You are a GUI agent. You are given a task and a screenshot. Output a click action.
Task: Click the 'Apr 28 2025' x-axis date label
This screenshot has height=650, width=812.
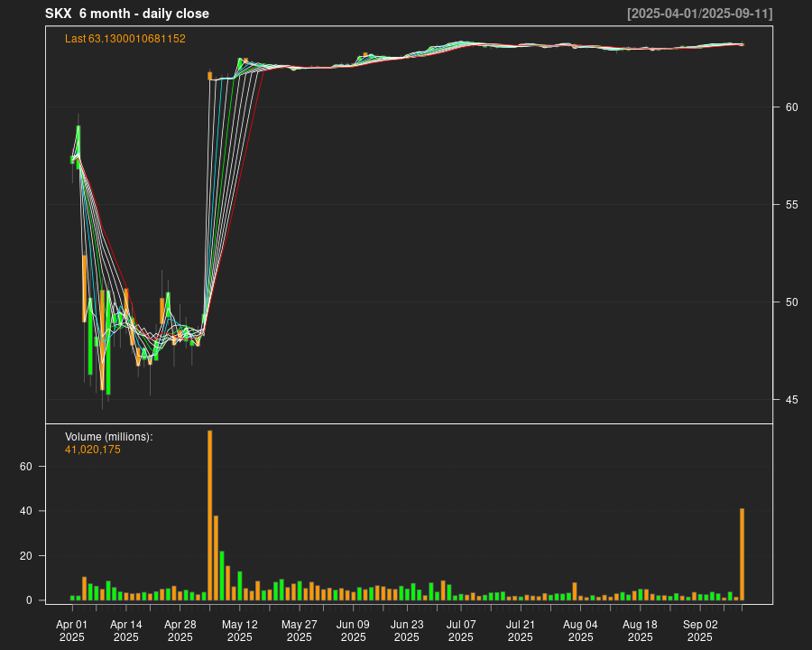(180, 630)
